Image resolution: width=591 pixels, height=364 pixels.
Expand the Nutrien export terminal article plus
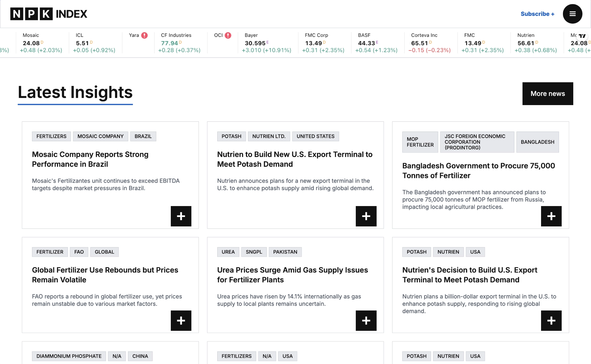[x=366, y=216]
